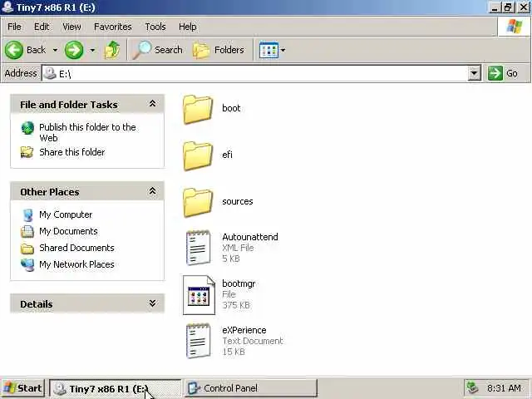Click the My Documents icon in Other Places
Viewport: 532px width, 399px height.
(x=27, y=231)
